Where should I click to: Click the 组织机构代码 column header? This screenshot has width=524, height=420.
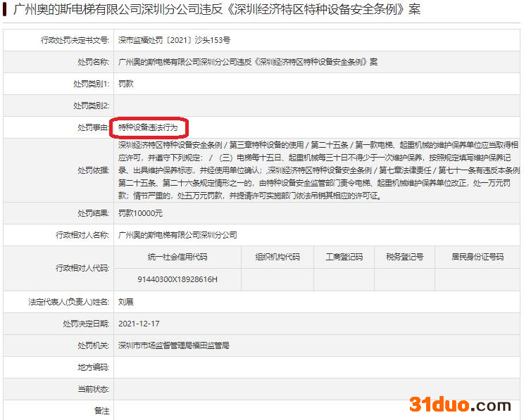click(277, 257)
